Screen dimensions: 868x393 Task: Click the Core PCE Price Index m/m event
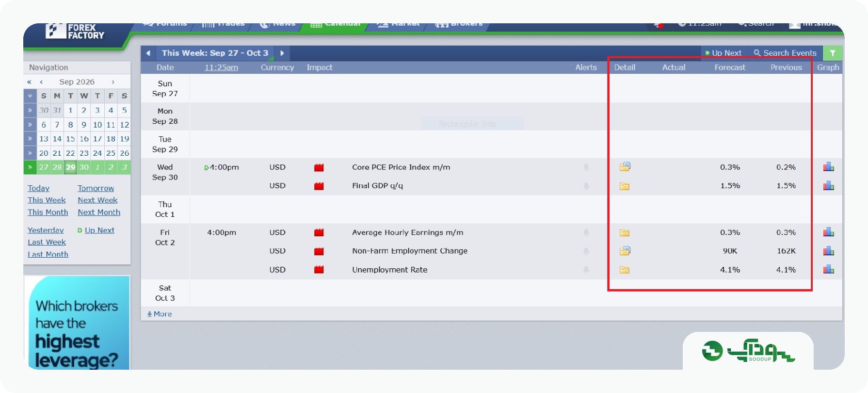(x=401, y=167)
